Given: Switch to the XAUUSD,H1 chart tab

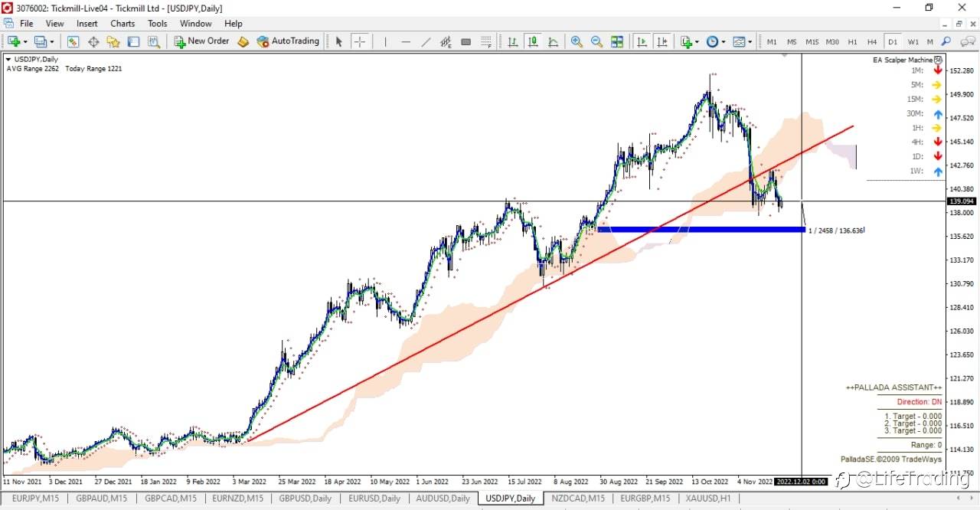Looking at the screenshot, I should 708,499.
